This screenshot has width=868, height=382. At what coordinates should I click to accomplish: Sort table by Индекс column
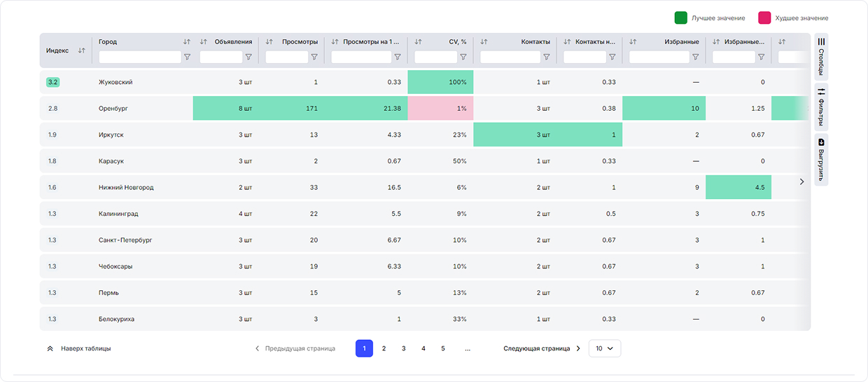pyautogui.click(x=82, y=50)
